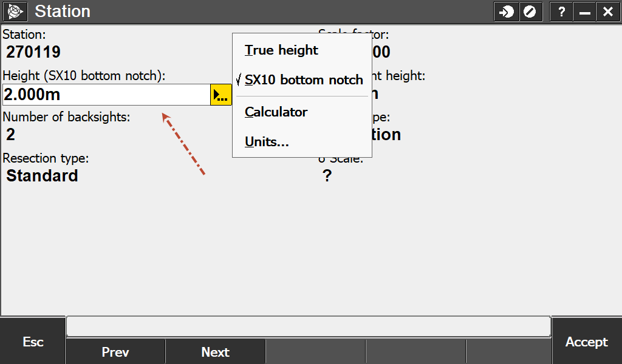The image size is (622, 364).
Task: Click the status message bar above softkeys
Action: [308, 326]
